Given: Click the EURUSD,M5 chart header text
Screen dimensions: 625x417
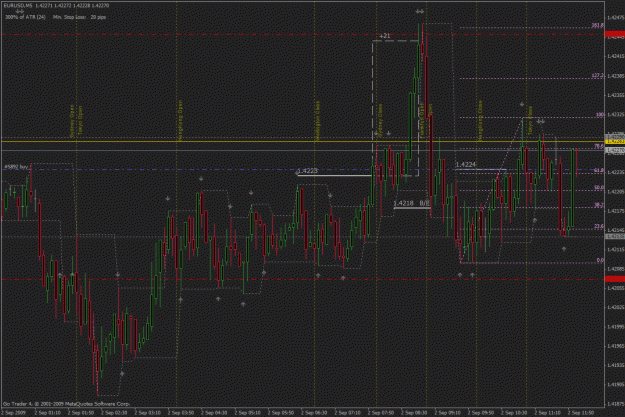Looking at the screenshot, I should click(x=56, y=6).
